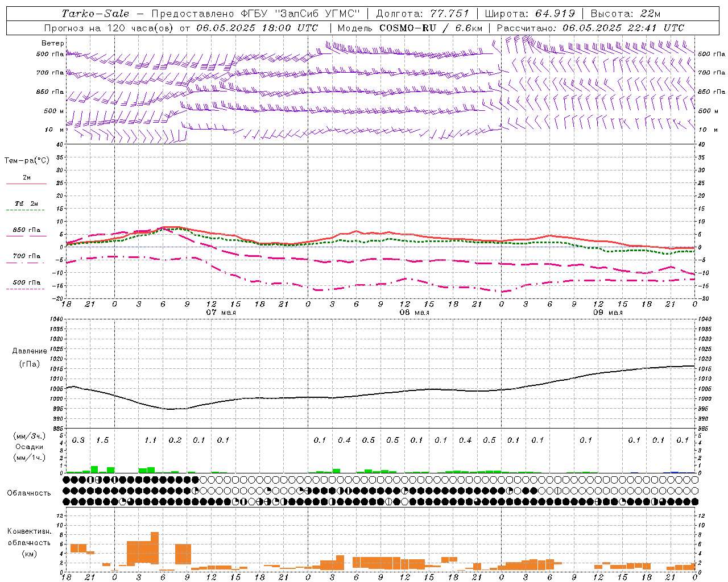Click the Осадки precipitation label
The width and height of the screenshot is (728, 582).
30,447
